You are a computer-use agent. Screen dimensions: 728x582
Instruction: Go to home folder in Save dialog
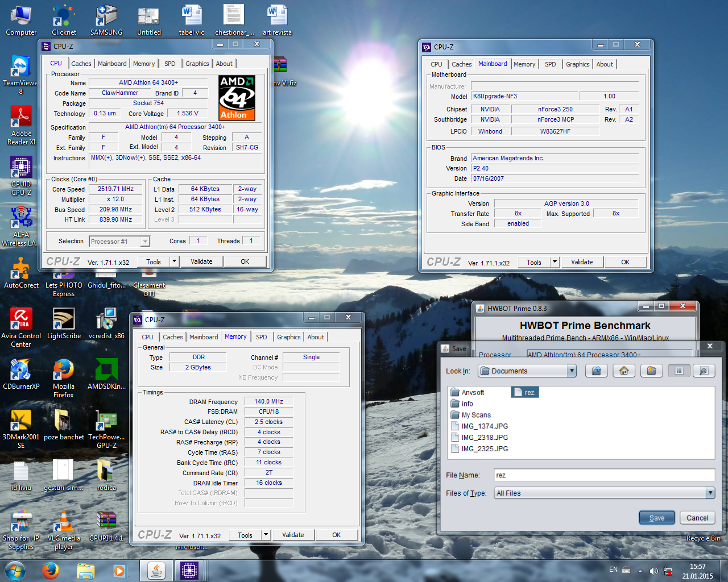[x=624, y=371]
